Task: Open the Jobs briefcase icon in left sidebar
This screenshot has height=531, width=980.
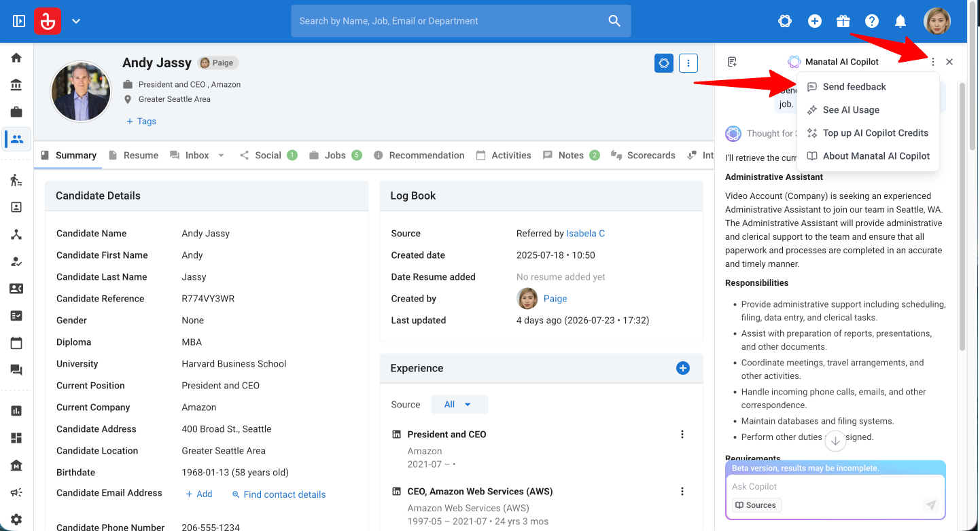Action: 16,112
